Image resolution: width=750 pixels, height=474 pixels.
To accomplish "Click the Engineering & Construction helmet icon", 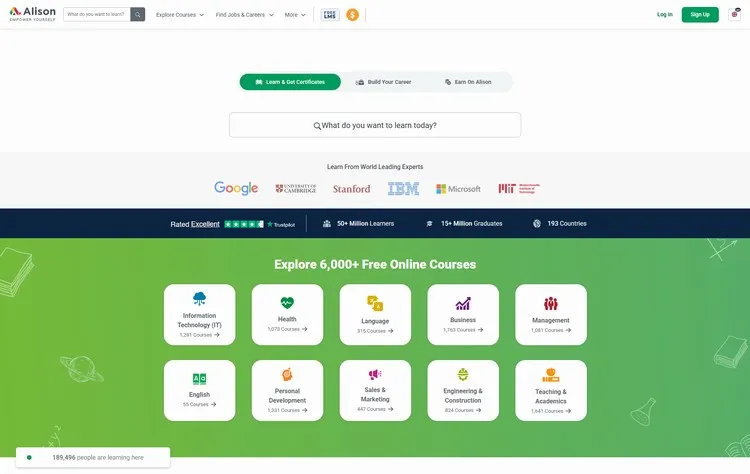I will [x=463, y=374].
